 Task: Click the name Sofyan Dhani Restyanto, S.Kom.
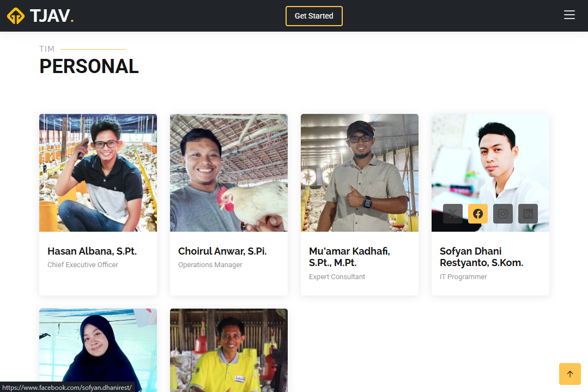(x=481, y=257)
